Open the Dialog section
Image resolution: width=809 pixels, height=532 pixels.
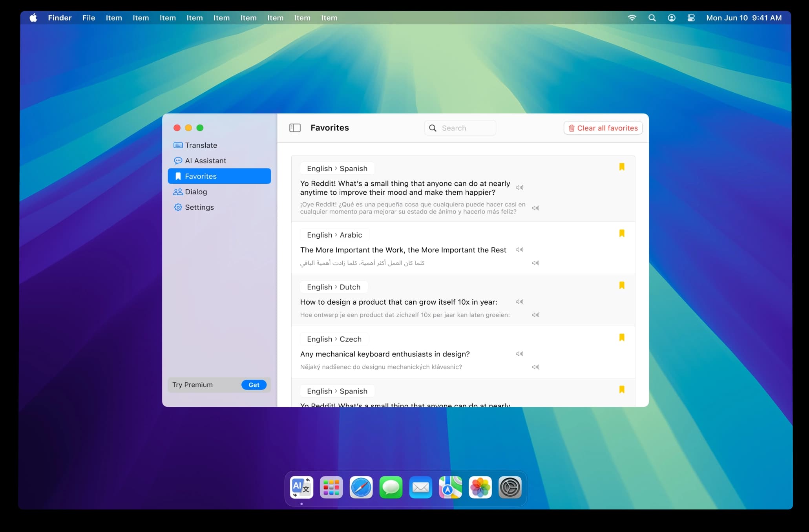click(x=219, y=192)
